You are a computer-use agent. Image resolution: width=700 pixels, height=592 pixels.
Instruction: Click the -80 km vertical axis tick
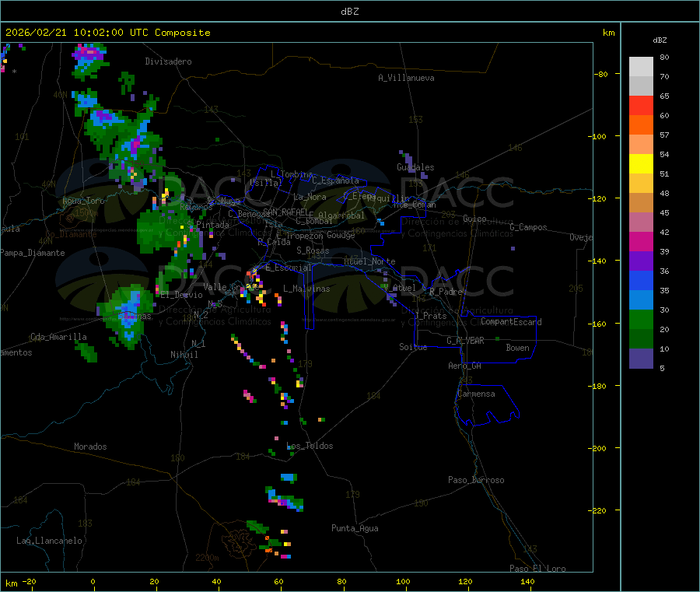tap(601, 74)
